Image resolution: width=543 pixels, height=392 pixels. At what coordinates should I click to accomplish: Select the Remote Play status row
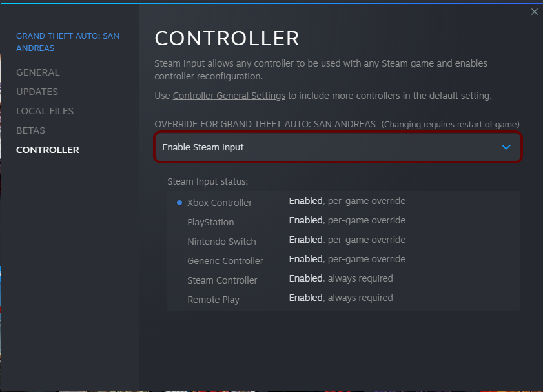pos(213,300)
